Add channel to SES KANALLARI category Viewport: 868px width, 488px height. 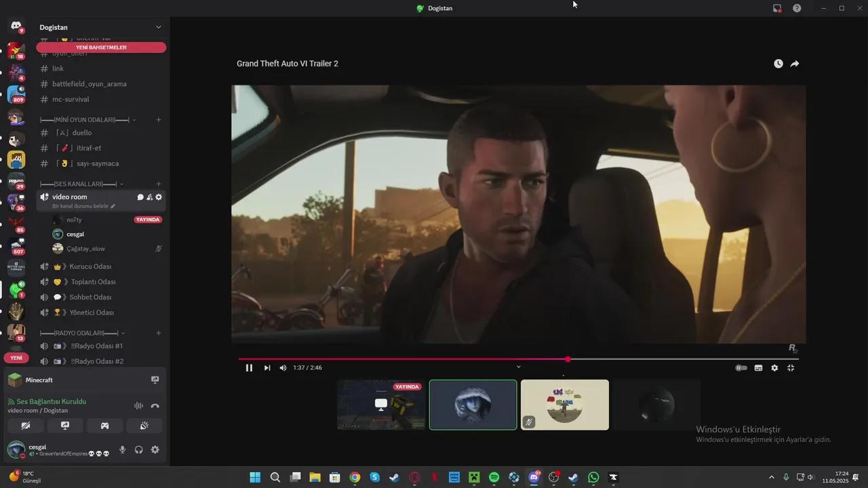[x=159, y=184]
